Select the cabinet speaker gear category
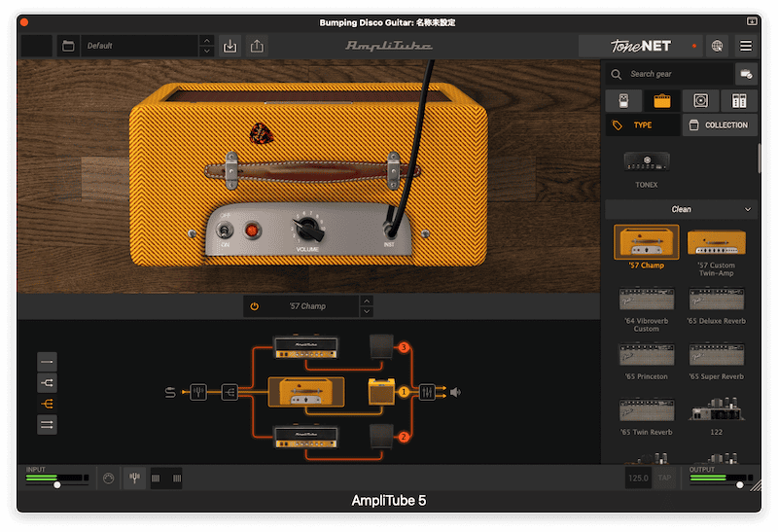 700,101
